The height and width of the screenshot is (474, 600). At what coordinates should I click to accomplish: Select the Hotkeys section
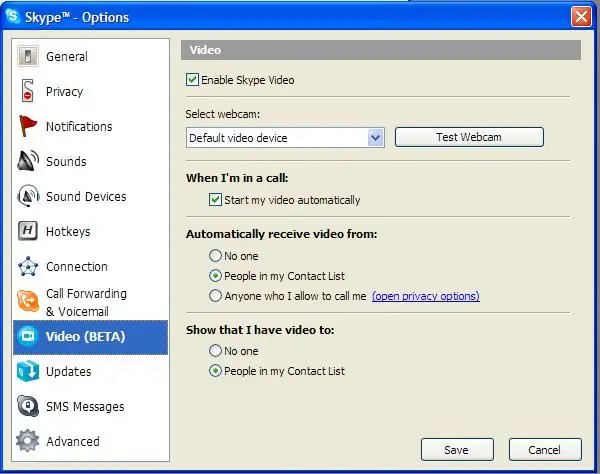[91, 231]
